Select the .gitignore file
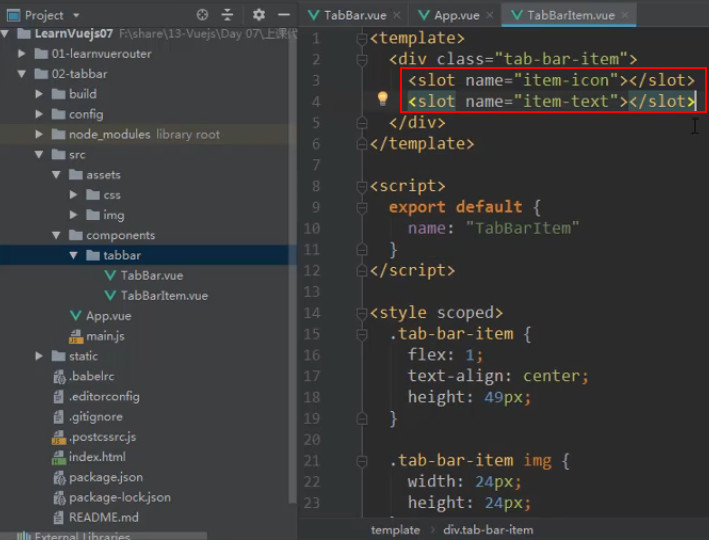 pyautogui.click(x=95, y=417)
